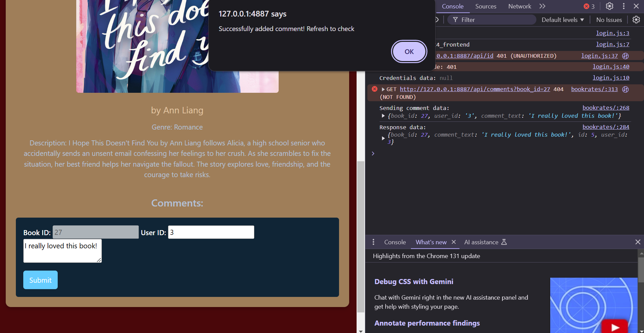Click the page scrollbar down arrow
Viewport: 644px width, 333px height.
point(361,331)
